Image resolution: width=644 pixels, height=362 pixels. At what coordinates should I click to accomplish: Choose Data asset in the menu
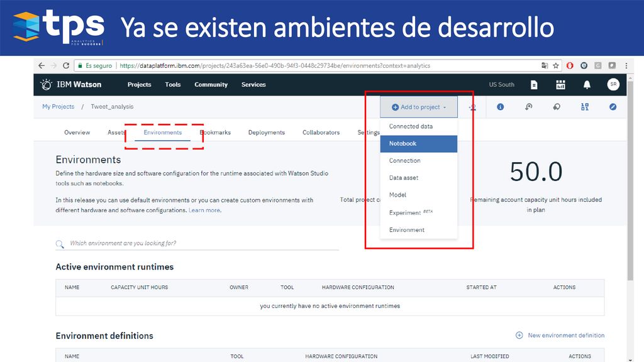tap(418, 178)
